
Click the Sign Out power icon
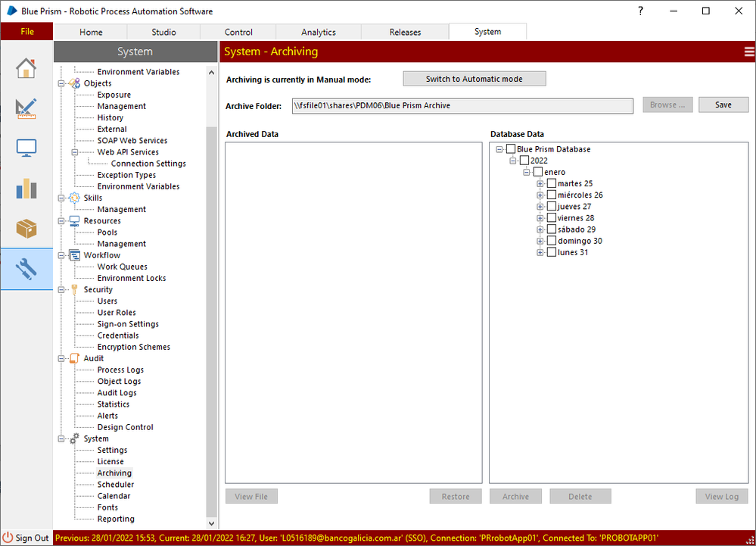[x=8, y=538]
